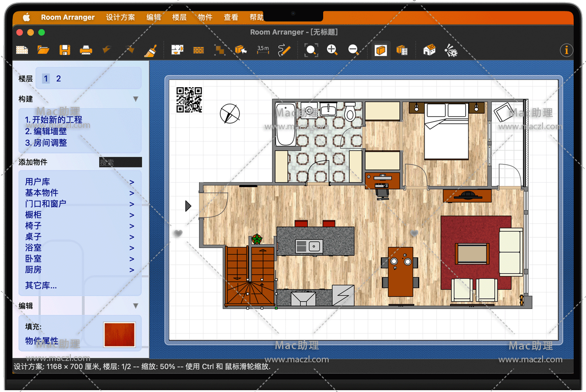Viewport: 586px width, 392px height.
Task: Click the wall brick editing icon
Action: 198,50
